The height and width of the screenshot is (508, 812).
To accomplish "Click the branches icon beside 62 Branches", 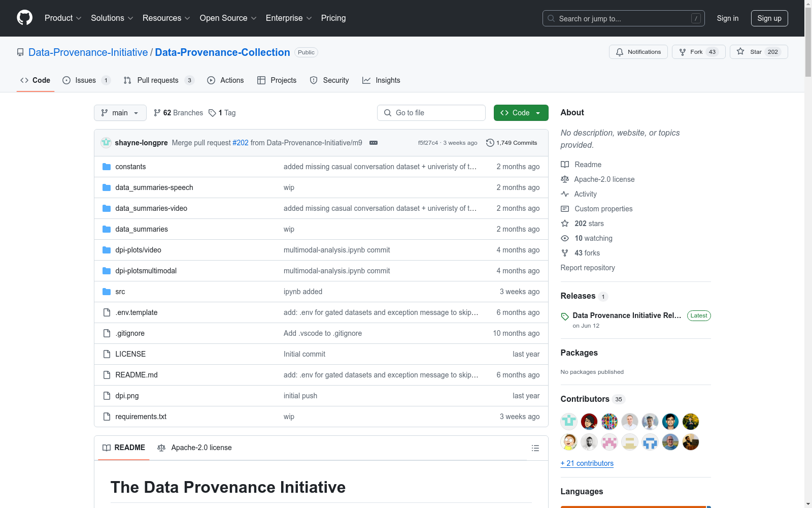I will click(x=157, y=113).
